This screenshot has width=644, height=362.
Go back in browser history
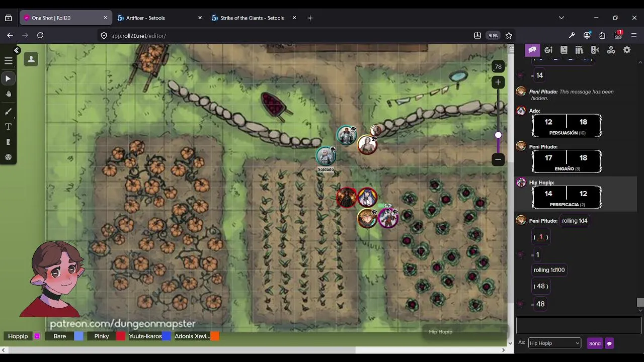click(x=10, y=36)
